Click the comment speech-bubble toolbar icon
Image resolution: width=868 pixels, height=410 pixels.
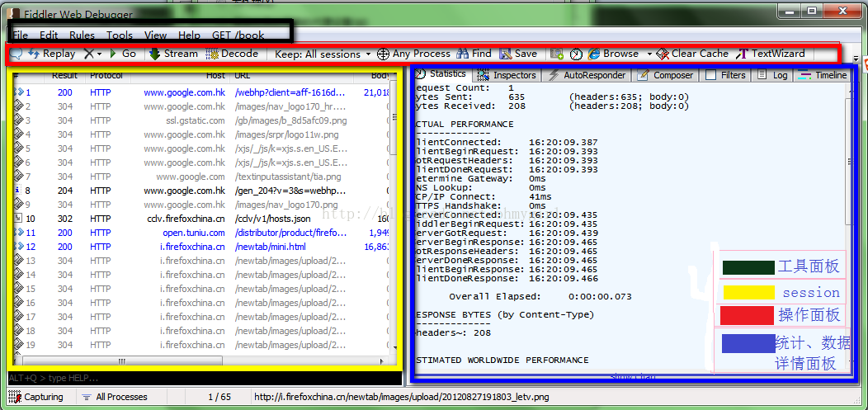pyautogui.click(x=16, y=54)
